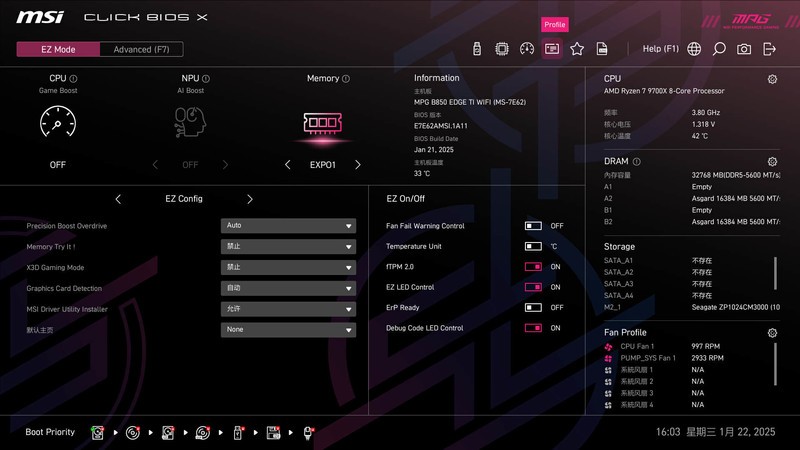Click the NPU AI Boost head icon
The image size is (800, 450).
point(190,122)
